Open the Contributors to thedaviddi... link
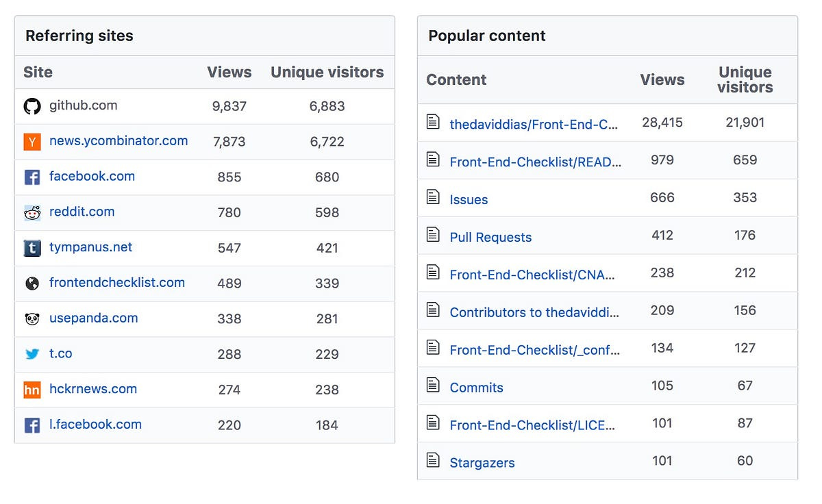The width and height of the screenshot is (822, 504). point(534,312)
